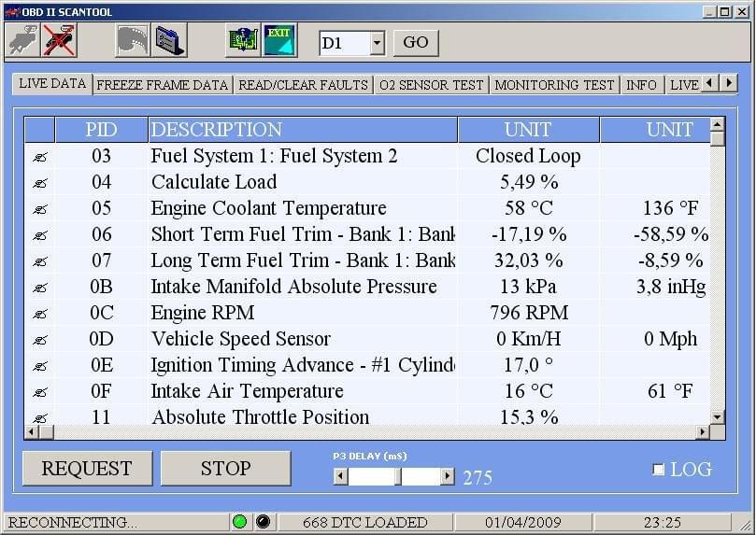Click the OBD II Scantool title bar icon

pyautogui.click(x=12, y=11)
